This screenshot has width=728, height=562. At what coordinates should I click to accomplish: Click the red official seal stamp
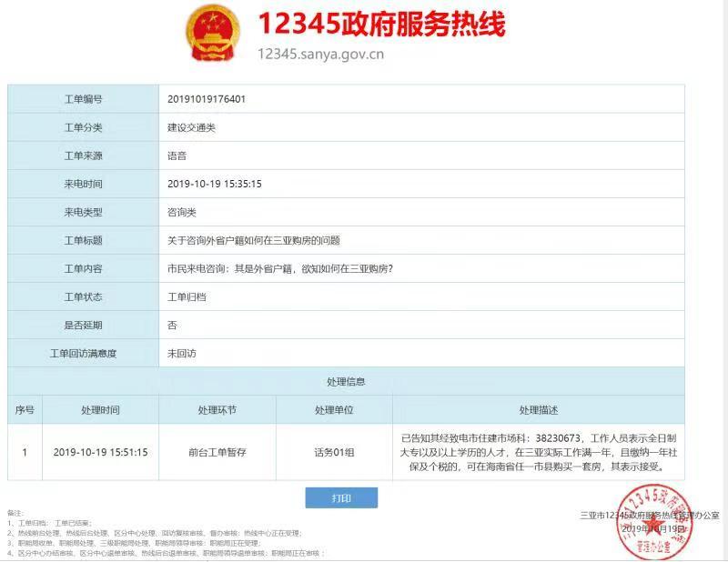(651, 522)
